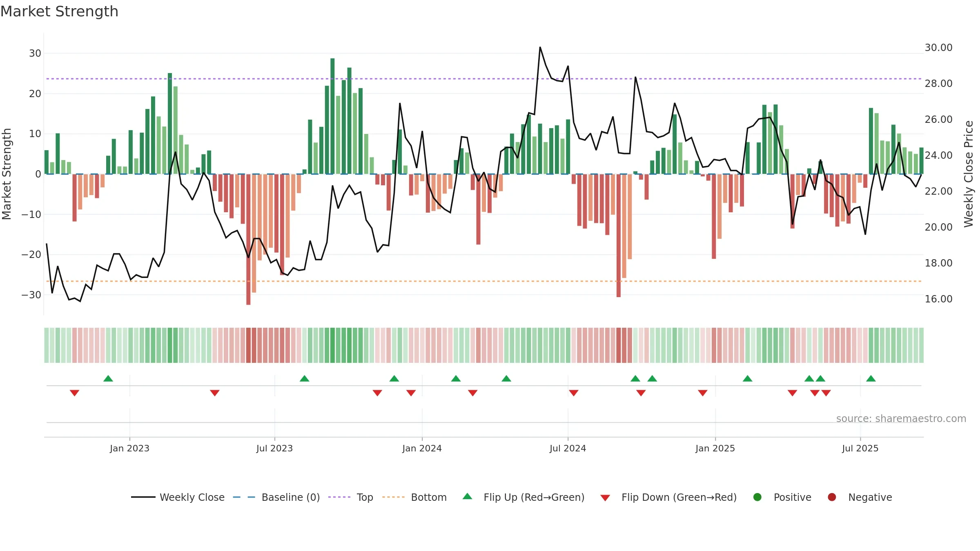
Task: Click the Jan 2025 x-axis label
Action: pos(715,448)
